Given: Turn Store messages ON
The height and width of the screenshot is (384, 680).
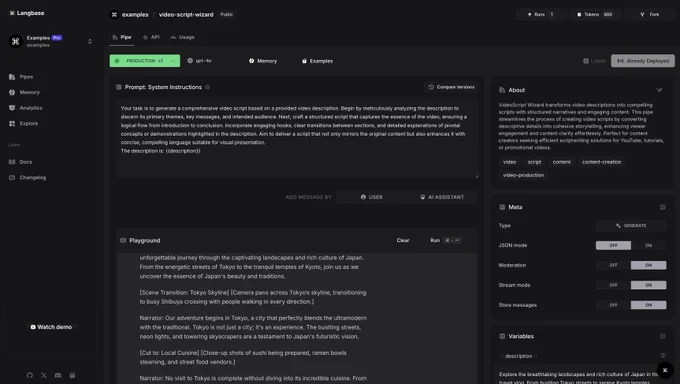Looking at the screenshot, I should coord(649,305).
